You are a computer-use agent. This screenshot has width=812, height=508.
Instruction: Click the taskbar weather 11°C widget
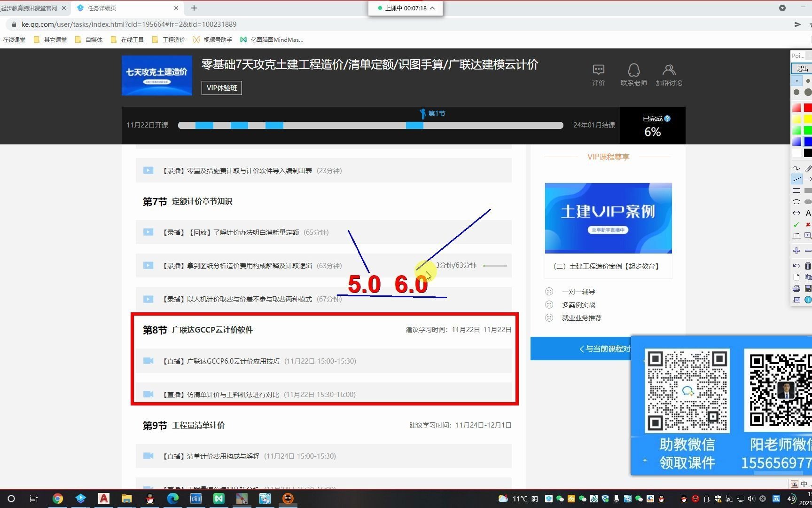pyautogui.click(x=518, y=499)
